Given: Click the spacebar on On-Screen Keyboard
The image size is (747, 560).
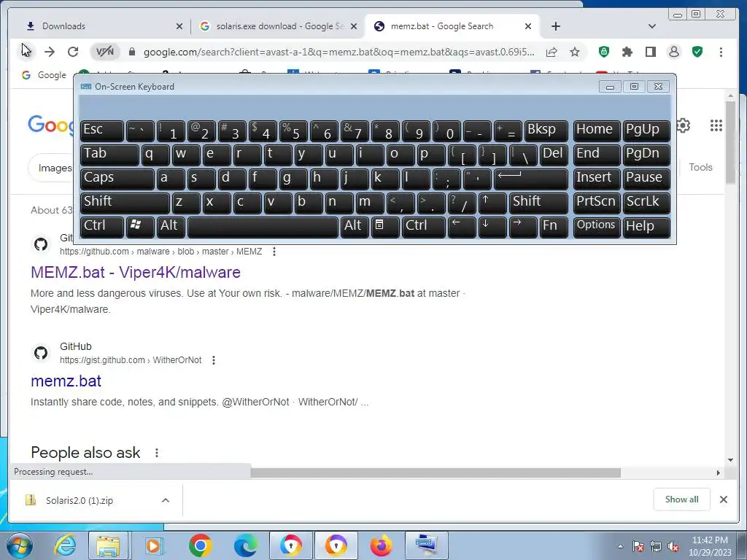Looking at the screenshot, I should tap(263, 227).
